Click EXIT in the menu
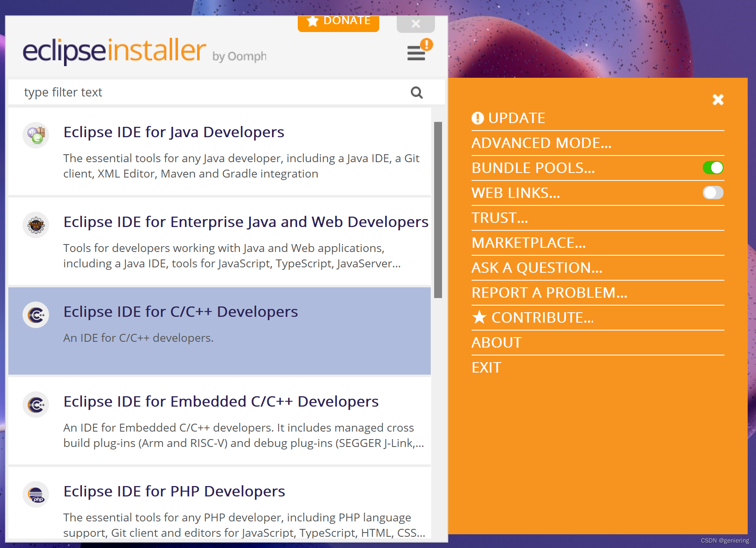This screenshot has width=756, height=548. pos(486,368)
